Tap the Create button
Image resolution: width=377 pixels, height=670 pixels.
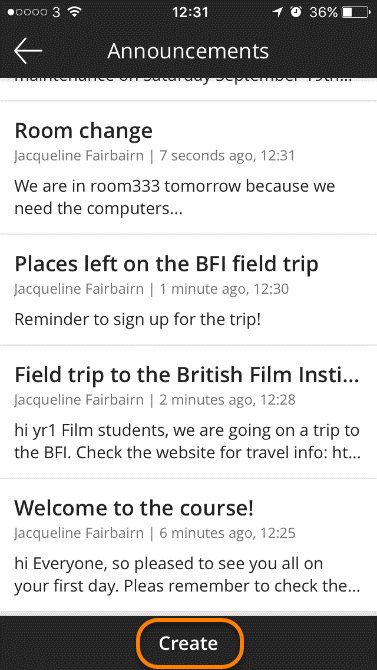pyautogui.click(x=189, y=643)
